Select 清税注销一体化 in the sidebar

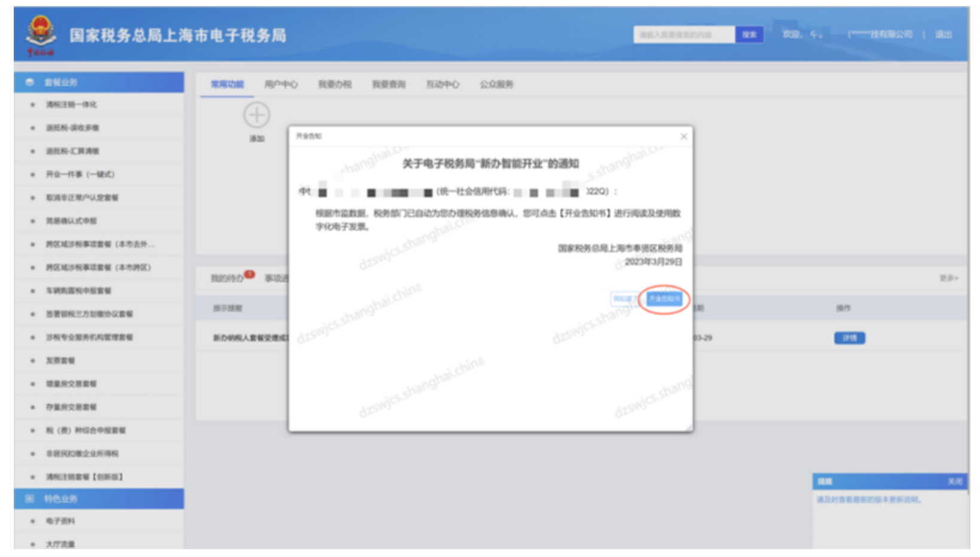click(x=72, y=105)
